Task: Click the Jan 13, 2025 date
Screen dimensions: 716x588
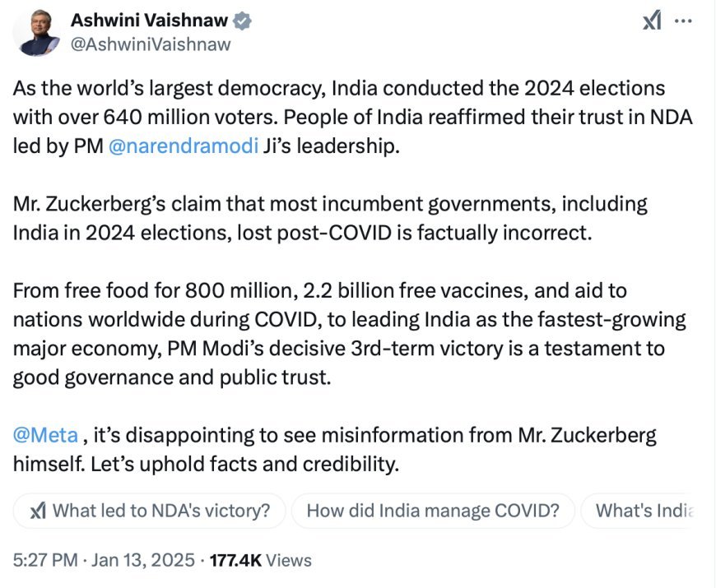Action: [143, 560]
